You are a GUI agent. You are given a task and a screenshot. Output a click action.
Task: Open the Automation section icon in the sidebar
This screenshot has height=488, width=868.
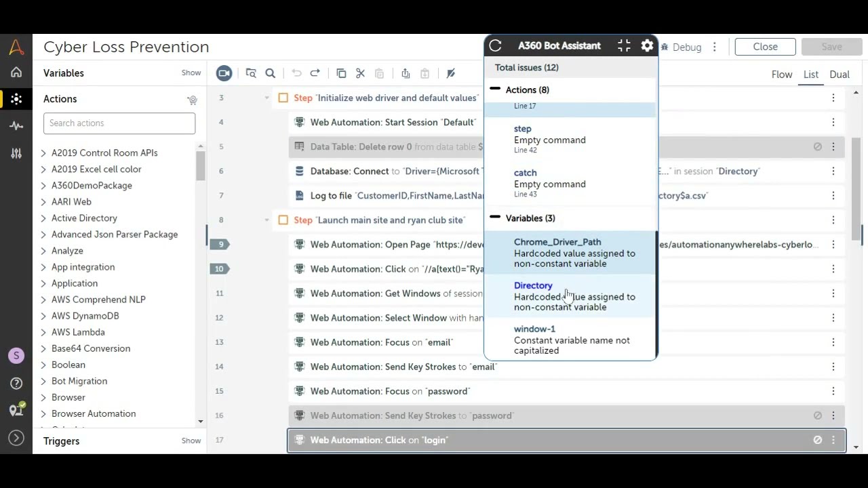(x=16, y=99)
